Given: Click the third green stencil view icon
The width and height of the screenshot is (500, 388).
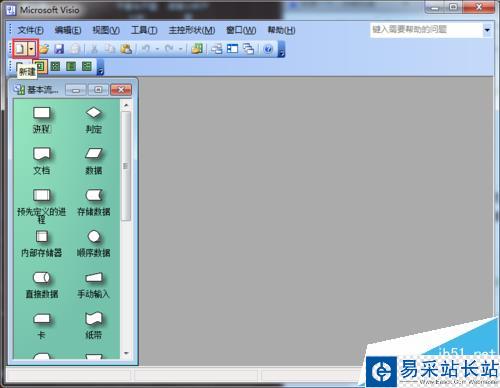Looking at the screenshot, I should (71, 66).
